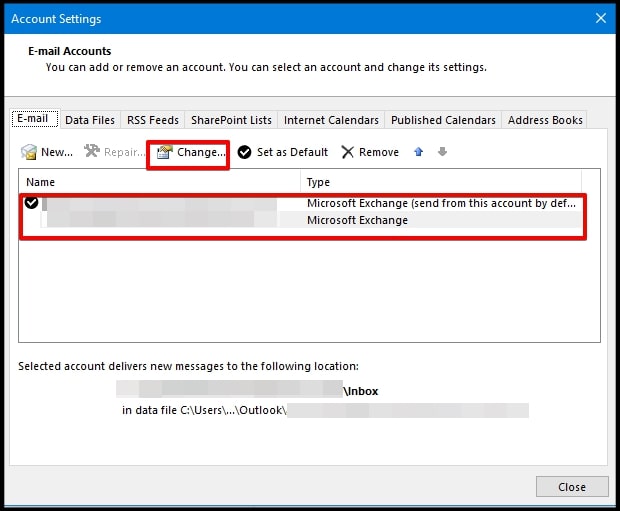Open the RSS Feeds tab
620x511 pixels.
(x=153, y=120)
